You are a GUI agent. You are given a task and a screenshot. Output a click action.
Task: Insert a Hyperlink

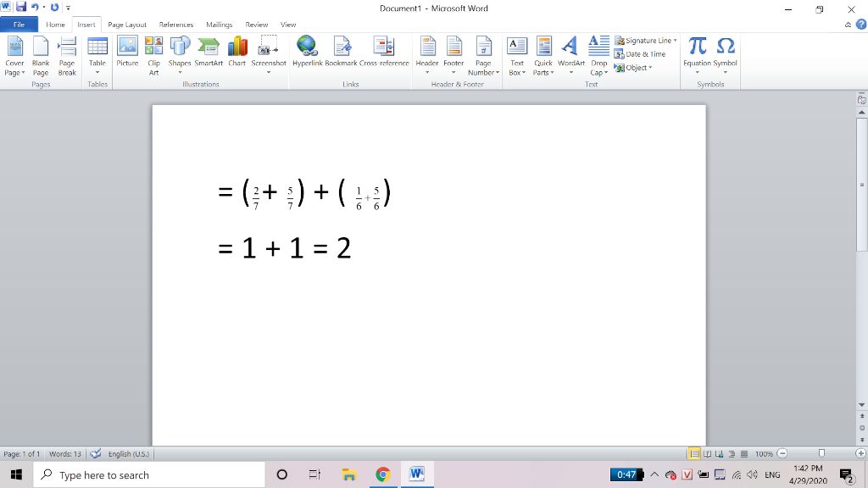307,53
